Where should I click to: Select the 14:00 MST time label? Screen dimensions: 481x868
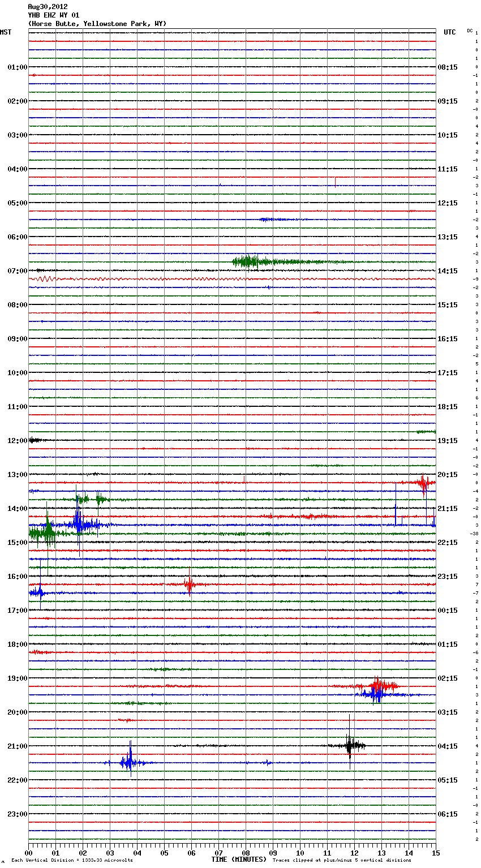click(x=18, y=509)
